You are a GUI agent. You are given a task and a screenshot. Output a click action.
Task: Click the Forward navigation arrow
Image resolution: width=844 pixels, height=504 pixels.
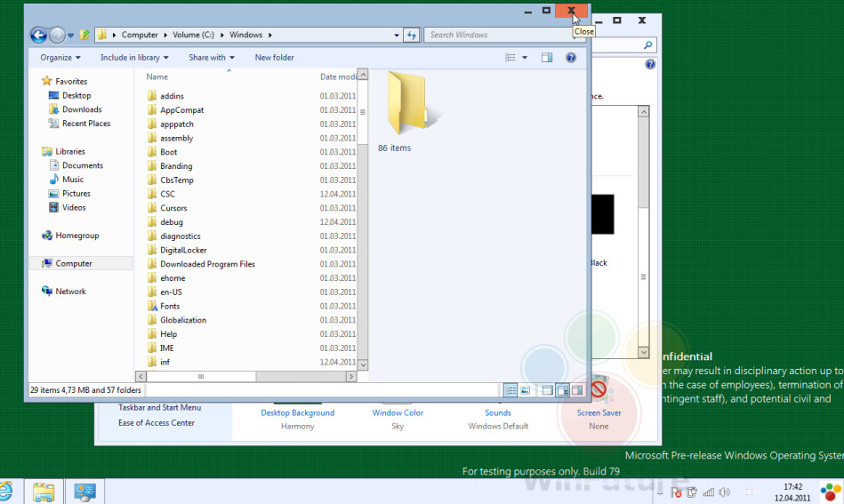point(57,35)
